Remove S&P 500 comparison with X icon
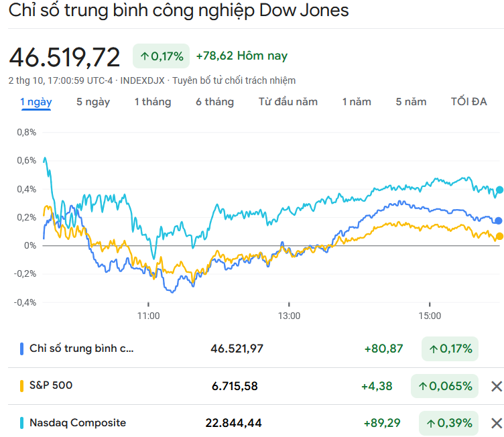This screenshot has height=437, width=504. point(496,386)
